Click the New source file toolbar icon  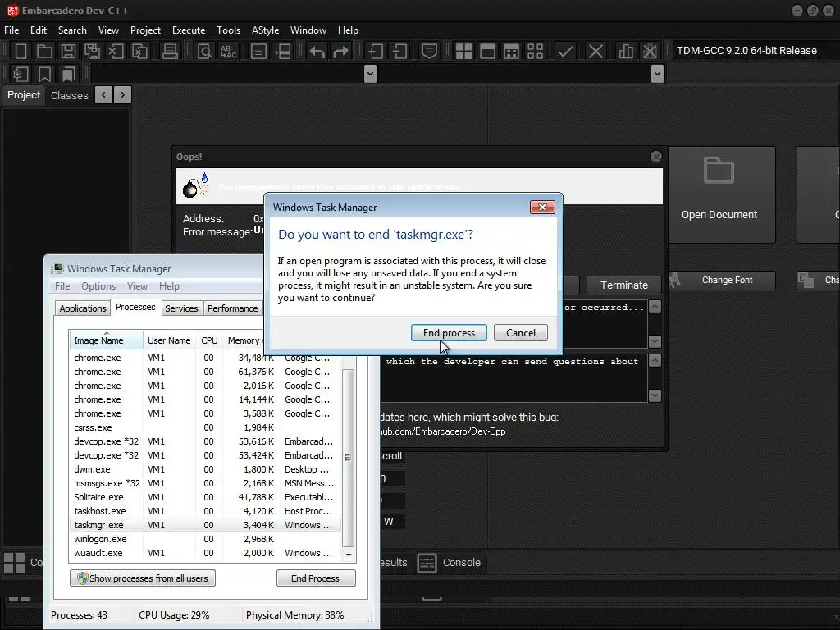(21, 52)
